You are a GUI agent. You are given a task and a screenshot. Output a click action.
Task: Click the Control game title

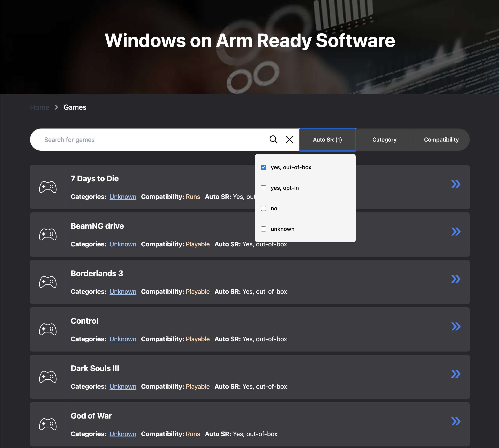pos(84,321)
